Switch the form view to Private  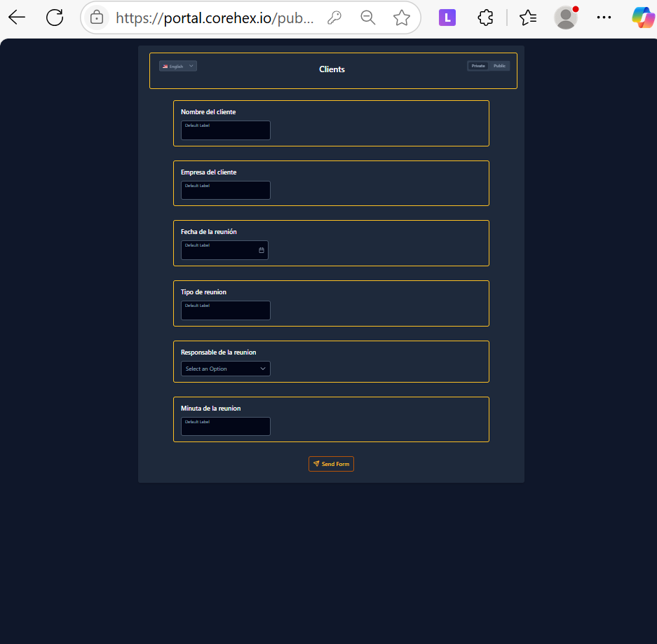coord(477,65)
